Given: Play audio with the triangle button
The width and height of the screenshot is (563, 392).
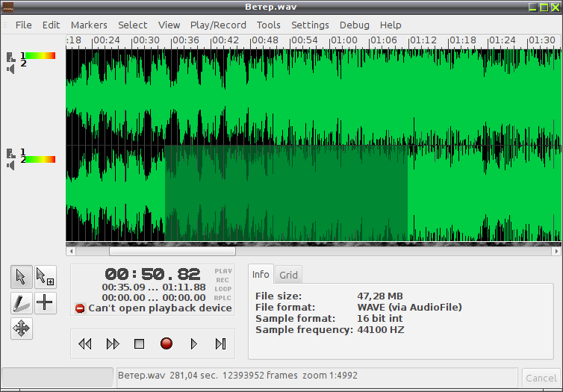Looking at the screenshot, I should coord(194,344).
